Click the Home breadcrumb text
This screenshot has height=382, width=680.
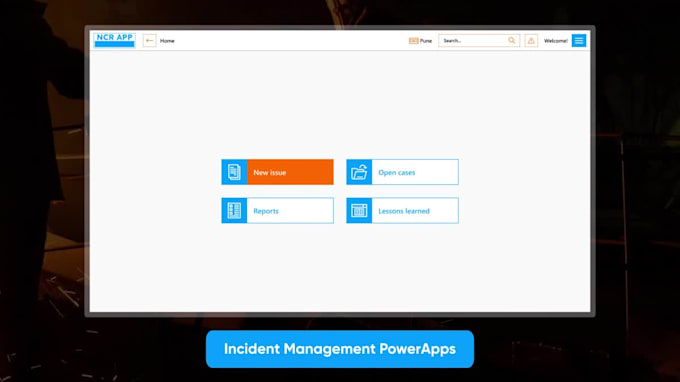coord(167,41)
